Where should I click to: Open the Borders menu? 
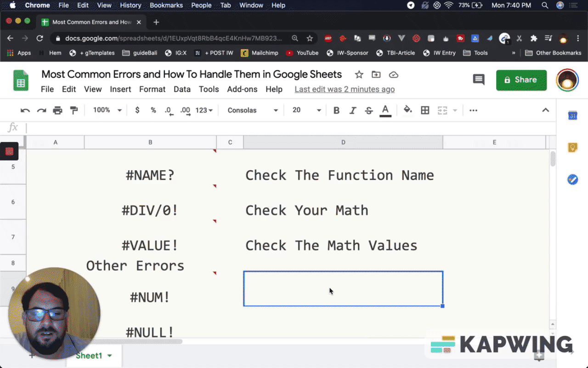click(425, 110)
